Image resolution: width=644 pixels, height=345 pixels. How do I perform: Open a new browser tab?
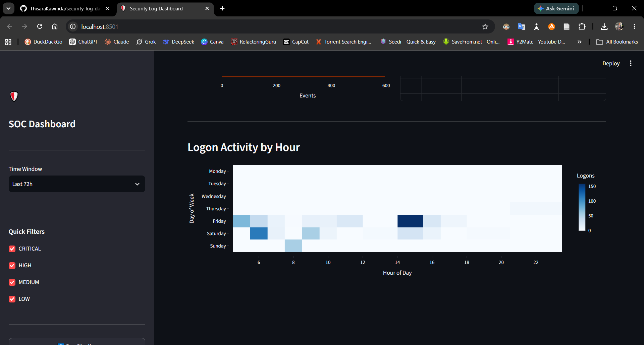coord(222,8)
